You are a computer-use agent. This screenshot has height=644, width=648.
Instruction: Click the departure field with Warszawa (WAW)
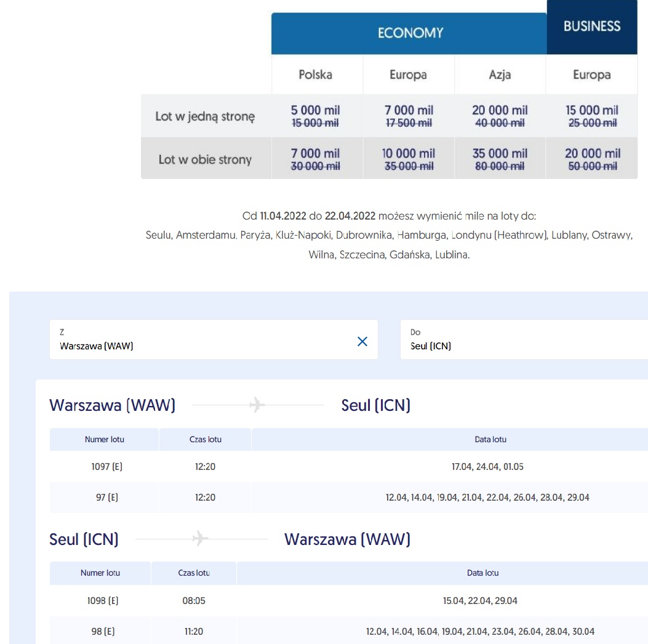pos(214,340)
